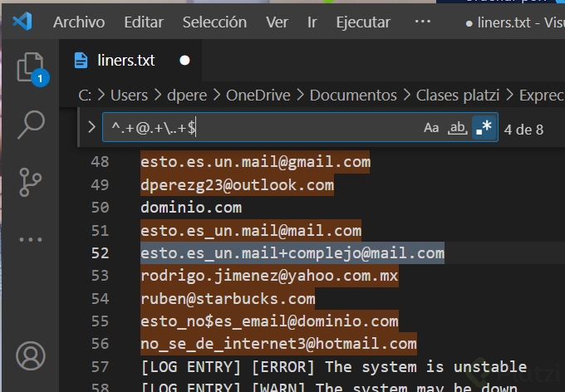Click the OneDrive breadcrumb segment
The image size is (565, 392).
click(x=258, y=96)
